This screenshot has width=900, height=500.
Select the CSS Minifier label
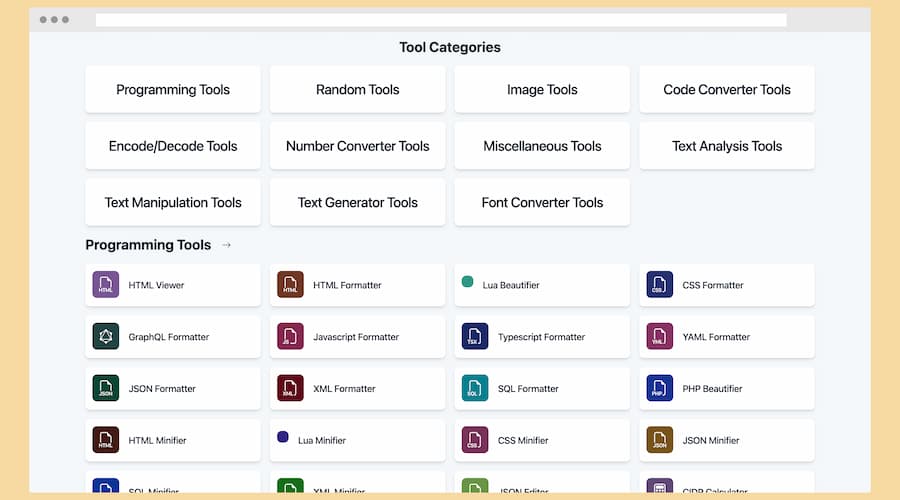point(523,440)
